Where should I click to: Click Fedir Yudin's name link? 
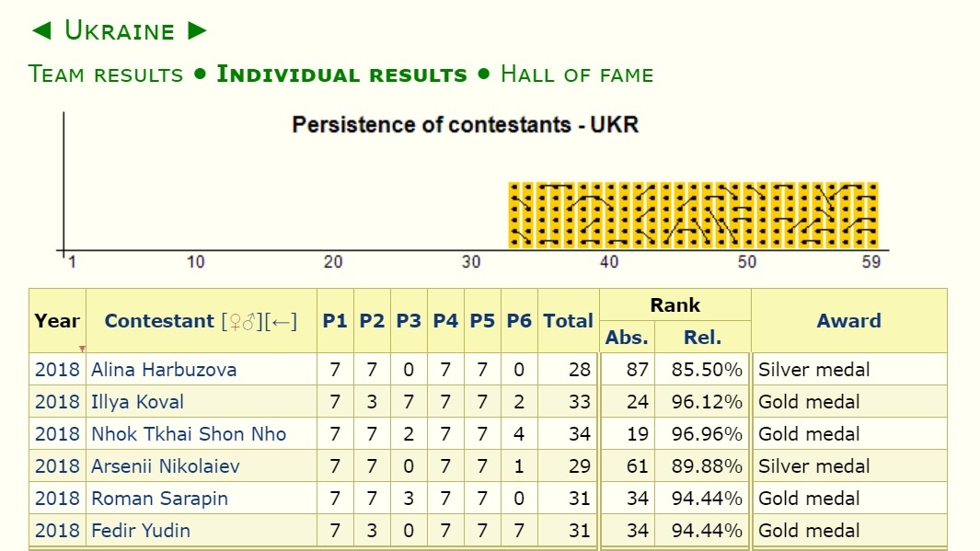140,531
